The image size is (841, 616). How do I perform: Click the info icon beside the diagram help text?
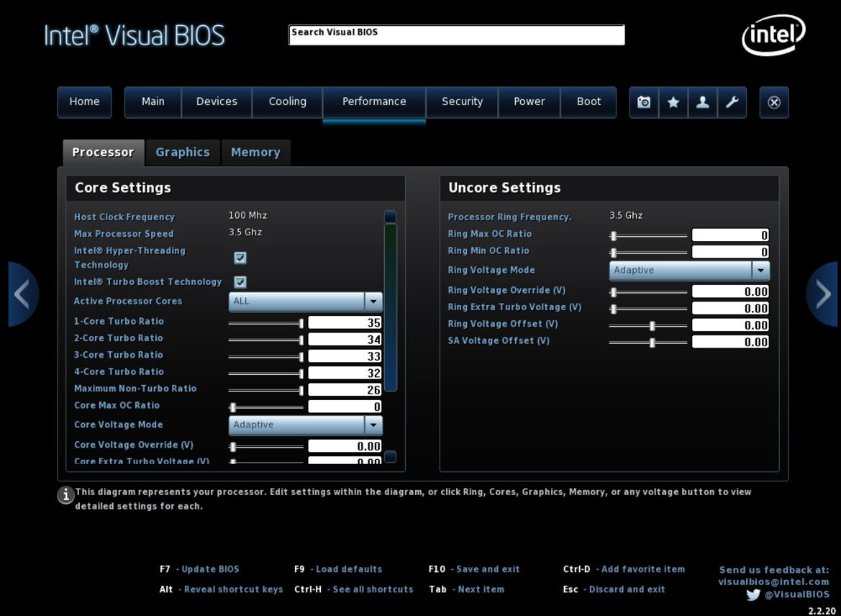point(65,494)
